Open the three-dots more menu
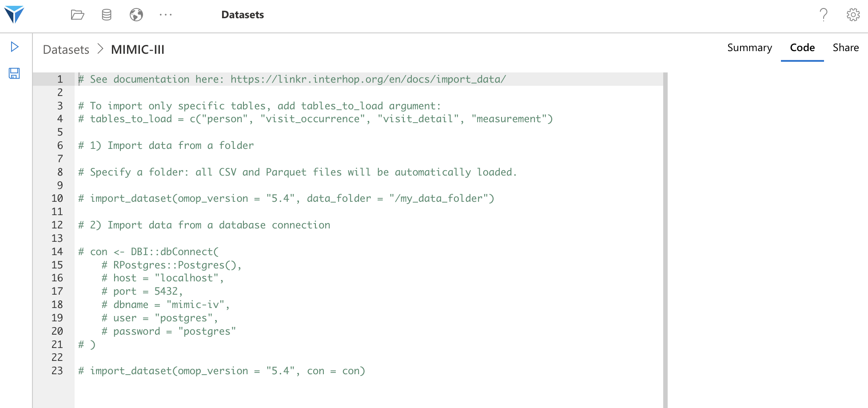Viewport: 868px width, 408px height. pyautogui.click(x=166, y=15)
